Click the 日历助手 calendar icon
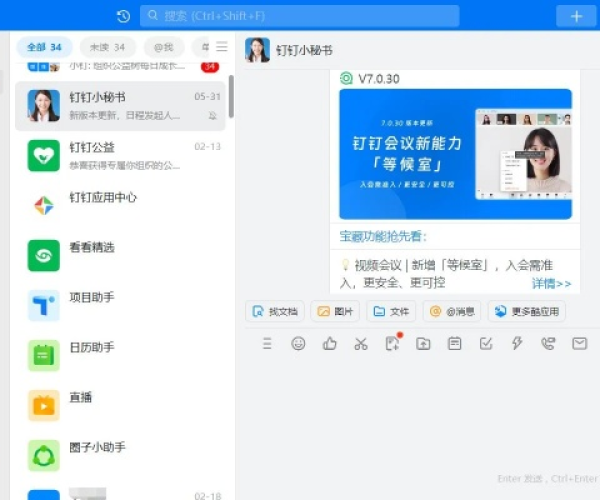Image resolution: width=600 pixels, height=500 pixels. pos(44,356)
